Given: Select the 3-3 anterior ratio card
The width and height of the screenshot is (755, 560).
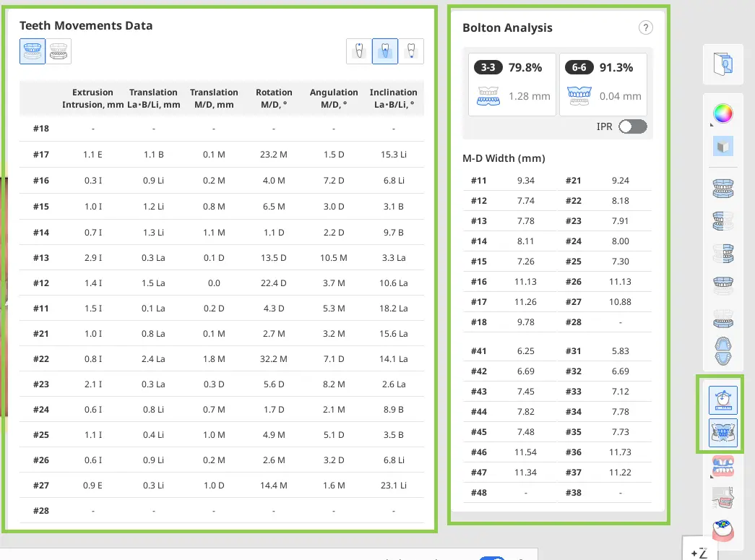Looking at the screenshot, I should (x=512, y=85).
